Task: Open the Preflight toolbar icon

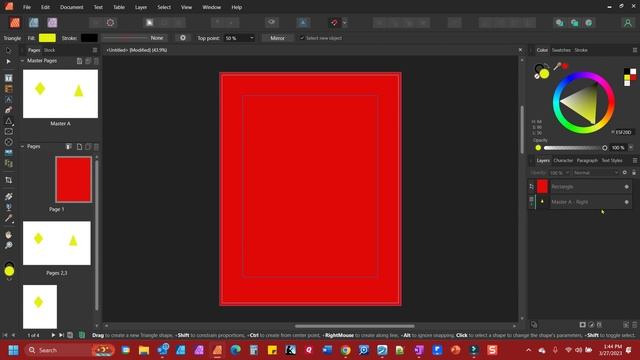Action: click(110, 22)
